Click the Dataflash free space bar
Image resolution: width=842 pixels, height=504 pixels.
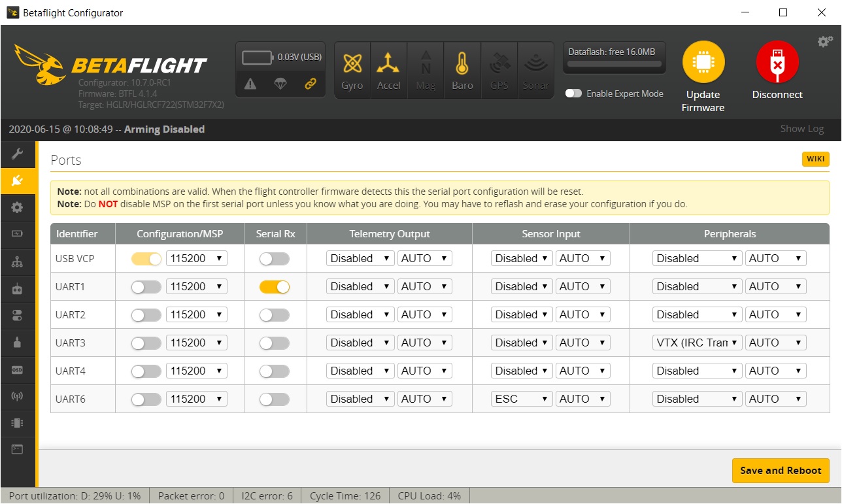coord(614,64)
